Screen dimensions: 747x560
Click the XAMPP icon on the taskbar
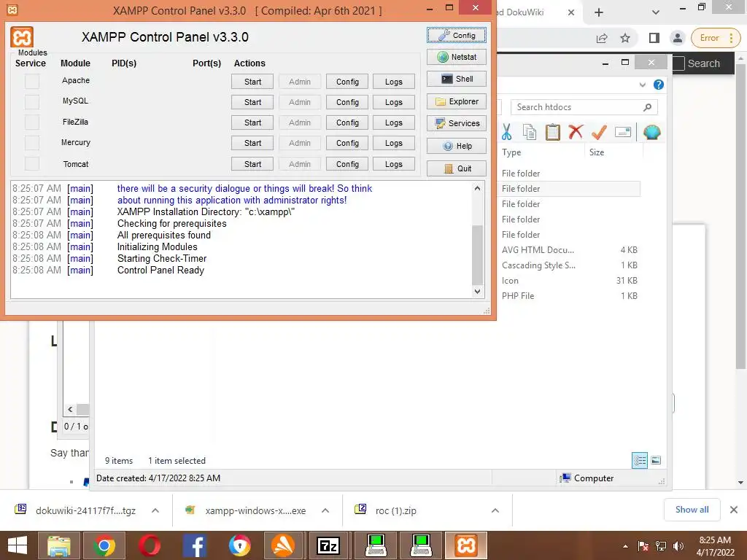click(466, 545)
